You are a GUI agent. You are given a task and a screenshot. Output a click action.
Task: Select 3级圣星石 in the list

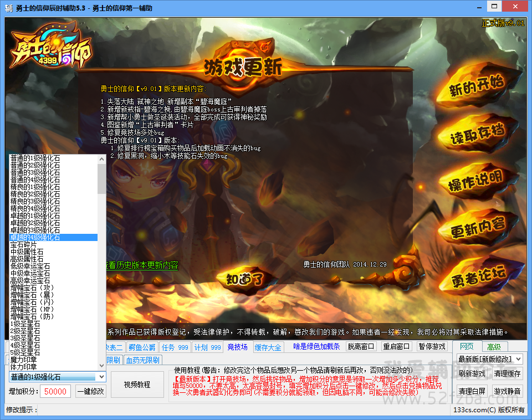(x=53, y=338)
